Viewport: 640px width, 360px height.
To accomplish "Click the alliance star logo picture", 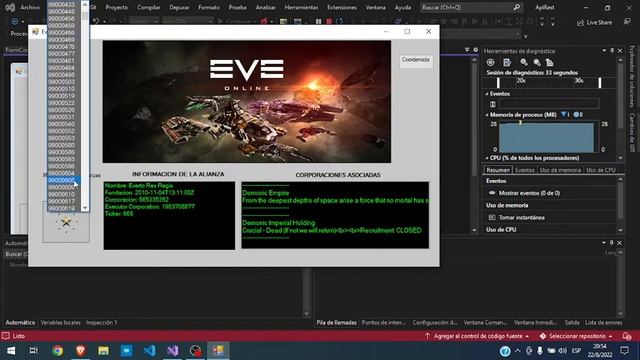I will 66,222.
